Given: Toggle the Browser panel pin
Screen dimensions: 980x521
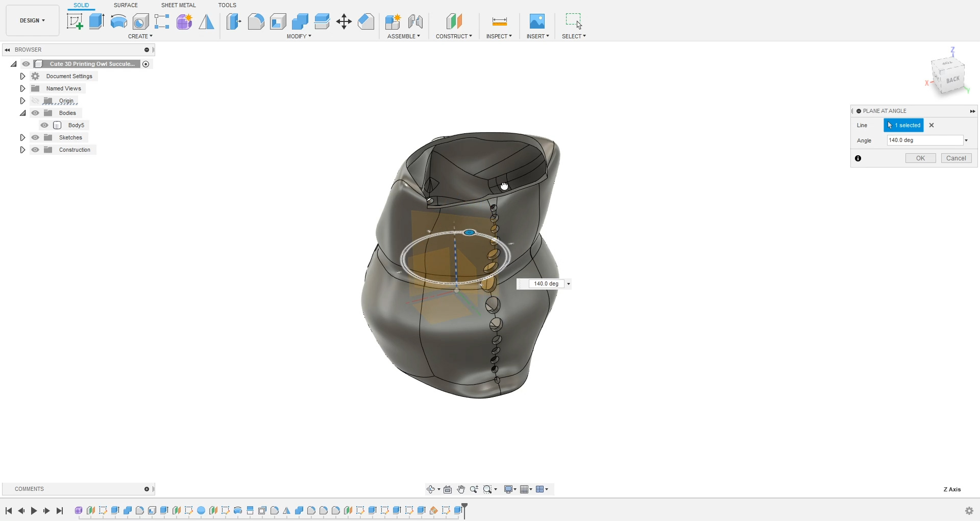Looking at the screenshot, I should [x=146, y=50].
